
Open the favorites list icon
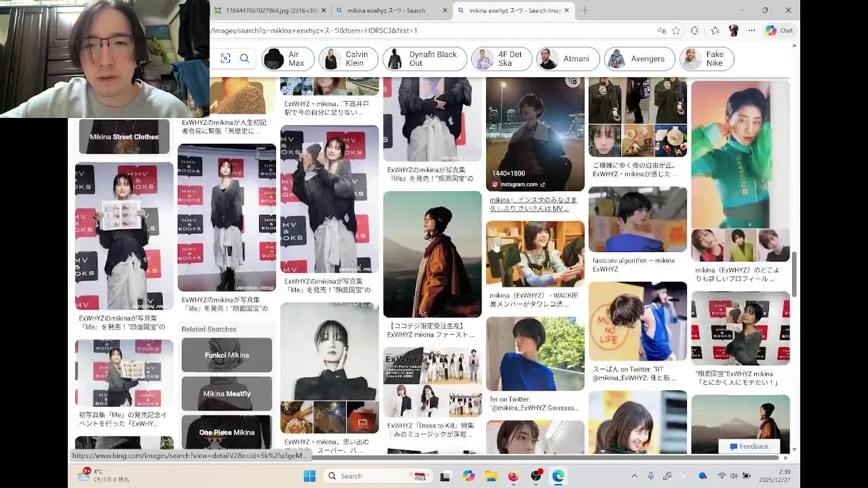pos(715,30)
